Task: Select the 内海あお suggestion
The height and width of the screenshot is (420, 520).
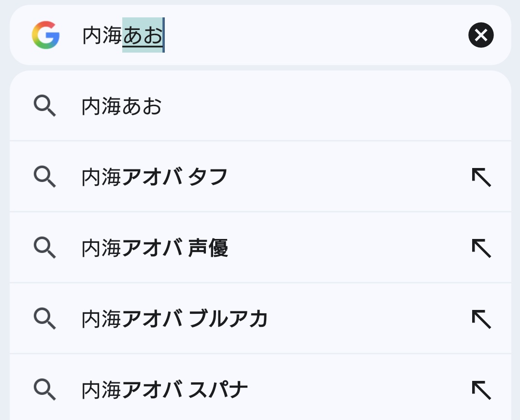Action: point(122,106)
